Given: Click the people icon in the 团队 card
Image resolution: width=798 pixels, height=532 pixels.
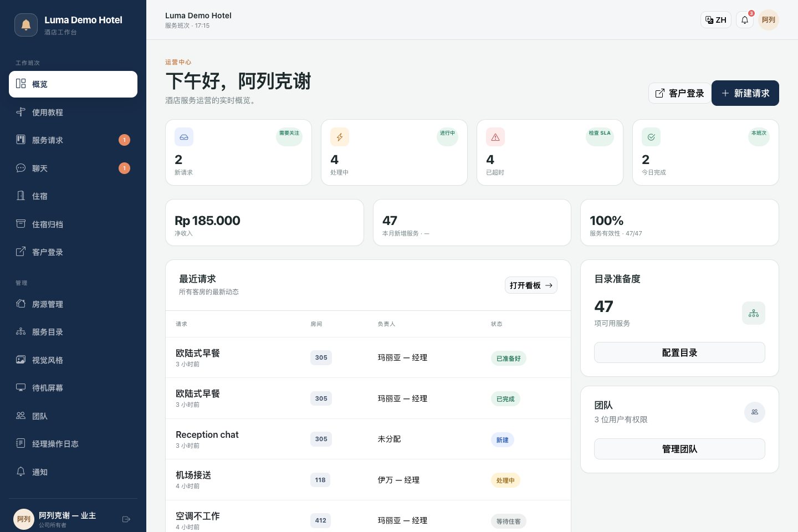Looking at the screenshot, I should click(755, 412).
